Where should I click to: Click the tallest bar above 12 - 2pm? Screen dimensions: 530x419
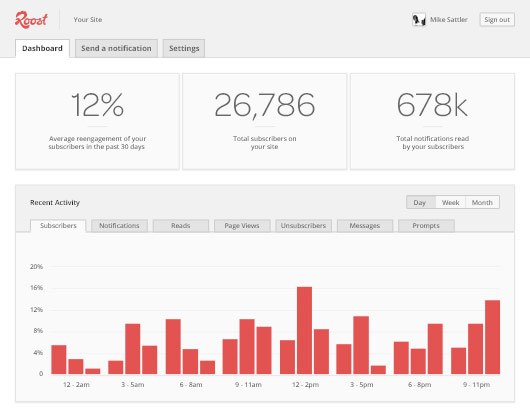(305, 330)
